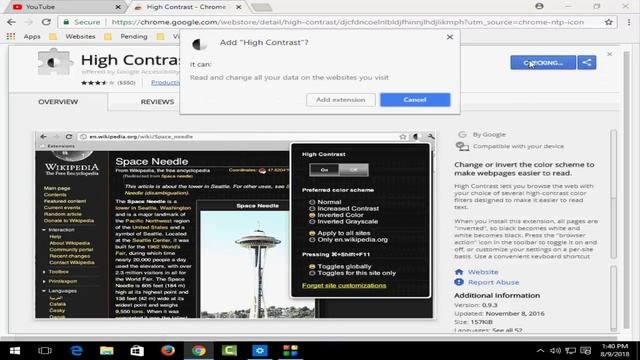640x360 pixels.
Task: Click the secure padlock icon
Action: click(66, 22)
